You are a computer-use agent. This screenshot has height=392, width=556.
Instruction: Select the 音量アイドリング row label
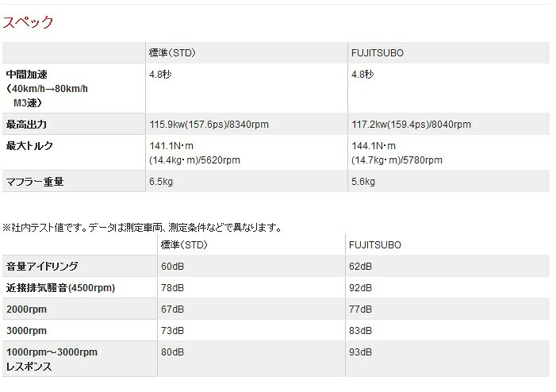coord(42,267)
